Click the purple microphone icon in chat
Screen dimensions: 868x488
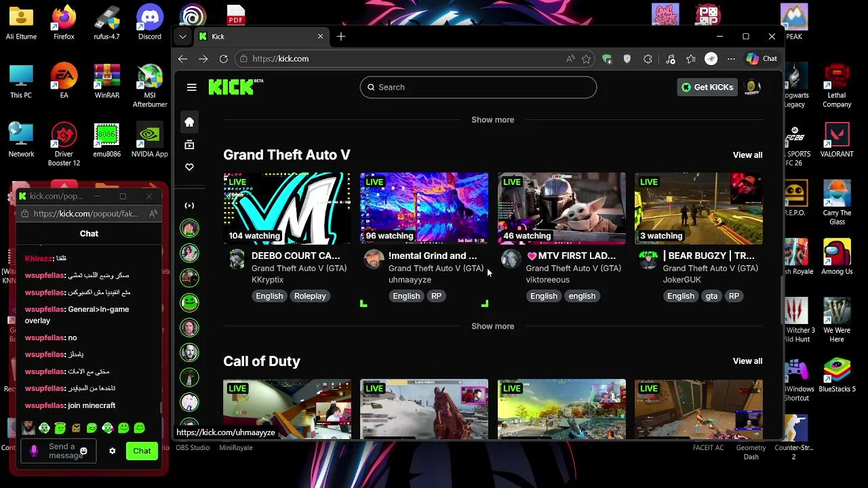point(34,451)
